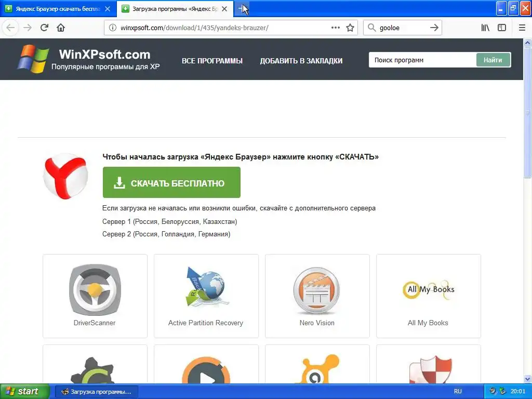The image size is (532, 399).
Task: Click the Yandex Browser red Y logo
Action: coord(66,176)
